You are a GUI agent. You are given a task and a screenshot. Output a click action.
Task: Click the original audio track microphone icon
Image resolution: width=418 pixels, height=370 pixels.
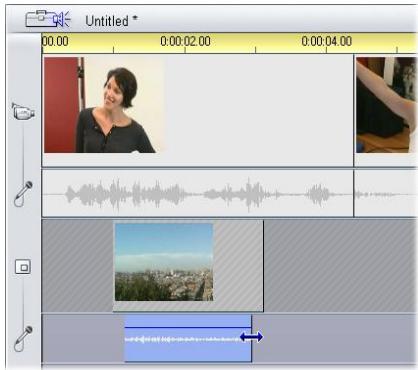click(23, 194)
